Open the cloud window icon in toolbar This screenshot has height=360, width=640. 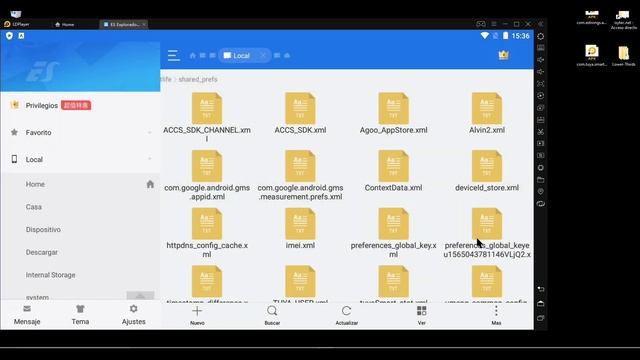pos(287,56)
